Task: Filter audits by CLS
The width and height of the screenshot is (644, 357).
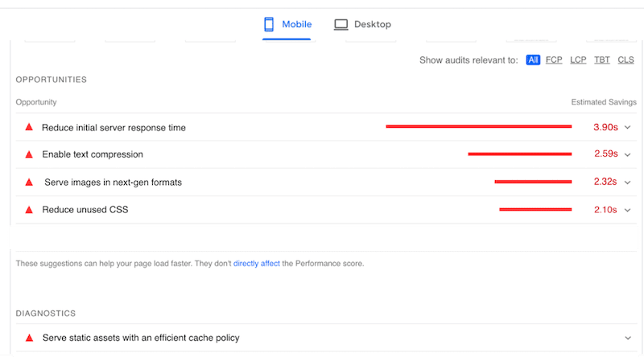Action: (x=625, y=60)
